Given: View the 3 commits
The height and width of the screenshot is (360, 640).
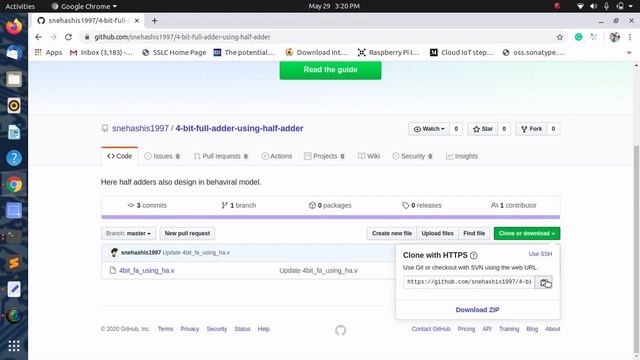Looking at the screenshot, I should pyautogui.click(x=147, y=205).
